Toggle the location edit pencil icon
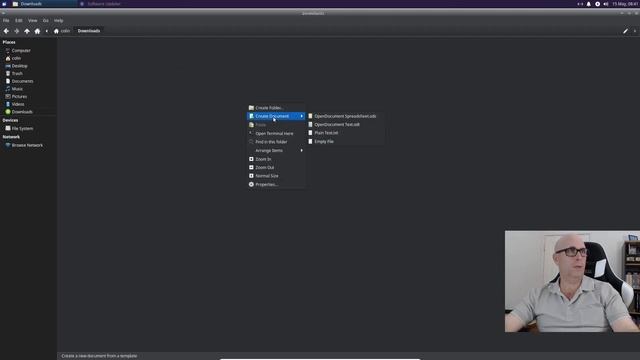Viewport: 640px width, 360px height. tap(625, 31)
